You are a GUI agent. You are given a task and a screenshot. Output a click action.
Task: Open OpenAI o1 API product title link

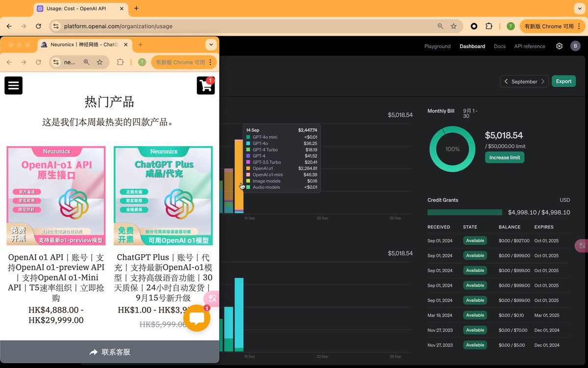point(56,278)
